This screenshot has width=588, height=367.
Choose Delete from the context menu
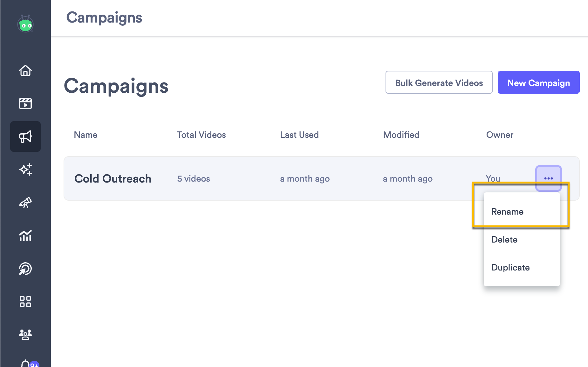[504, 239]
